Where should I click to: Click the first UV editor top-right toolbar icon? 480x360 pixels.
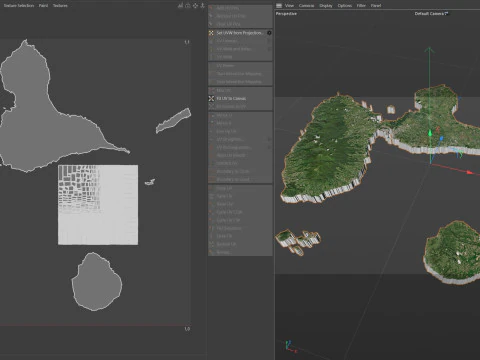coord(180,5)
